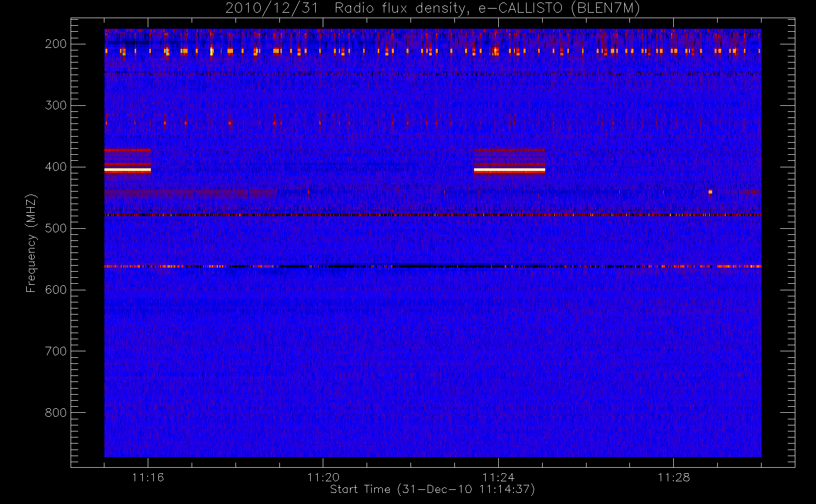Click the 300 frequency tick label
This screenshot has width=816, height=504.
[56, 105]
